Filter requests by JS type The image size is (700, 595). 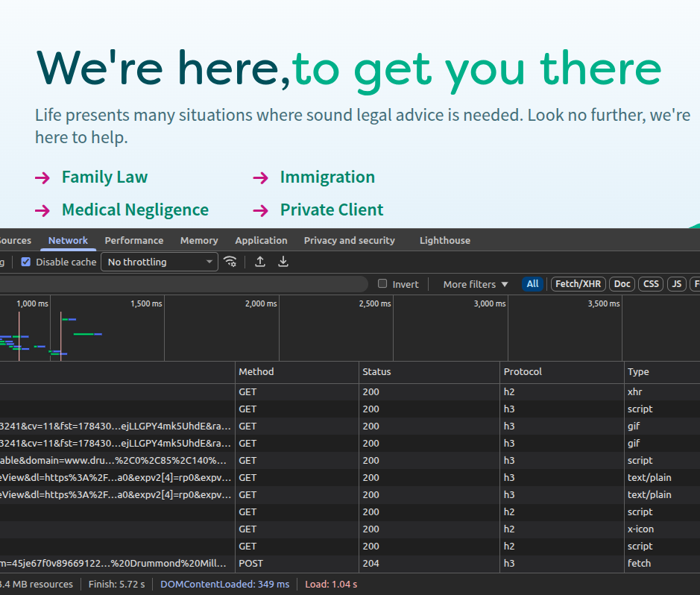pos(677,284)
